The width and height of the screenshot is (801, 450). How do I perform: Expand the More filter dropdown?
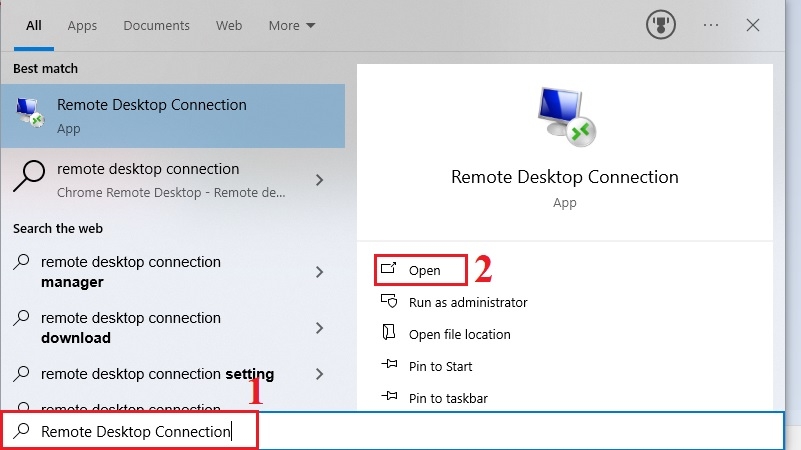pyautogui.click(x=292, y=26)
